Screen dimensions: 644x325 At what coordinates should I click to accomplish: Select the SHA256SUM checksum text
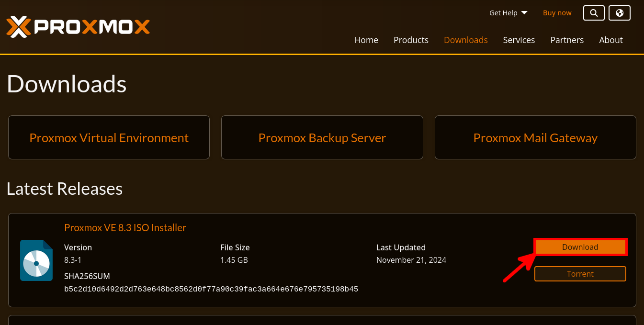[211, 289]
